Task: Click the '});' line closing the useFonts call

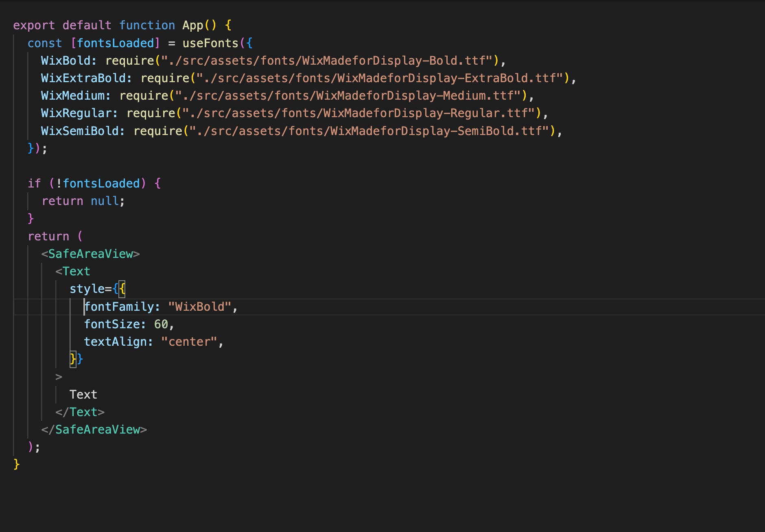Action: [x=37, y=148]
